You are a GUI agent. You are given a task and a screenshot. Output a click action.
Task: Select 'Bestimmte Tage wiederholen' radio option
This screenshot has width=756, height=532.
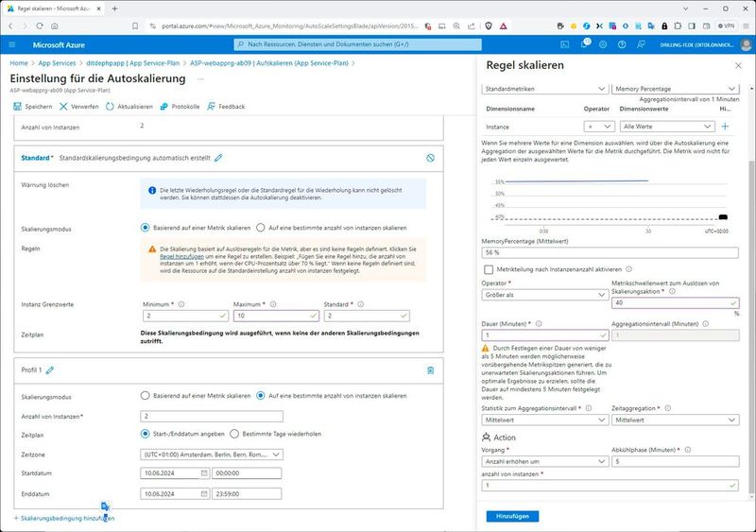click(235, 434)
